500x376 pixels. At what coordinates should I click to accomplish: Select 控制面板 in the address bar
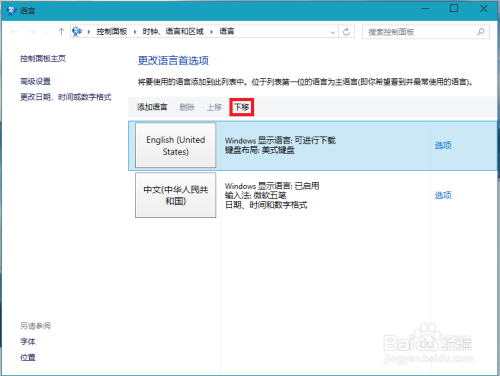coord(112,32)
